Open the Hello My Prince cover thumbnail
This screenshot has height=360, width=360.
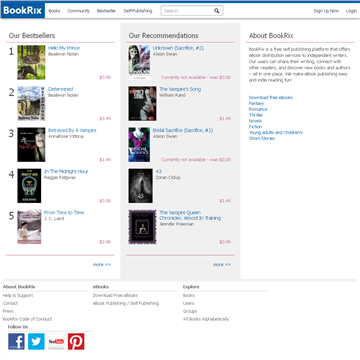click(x=31, y=62)
